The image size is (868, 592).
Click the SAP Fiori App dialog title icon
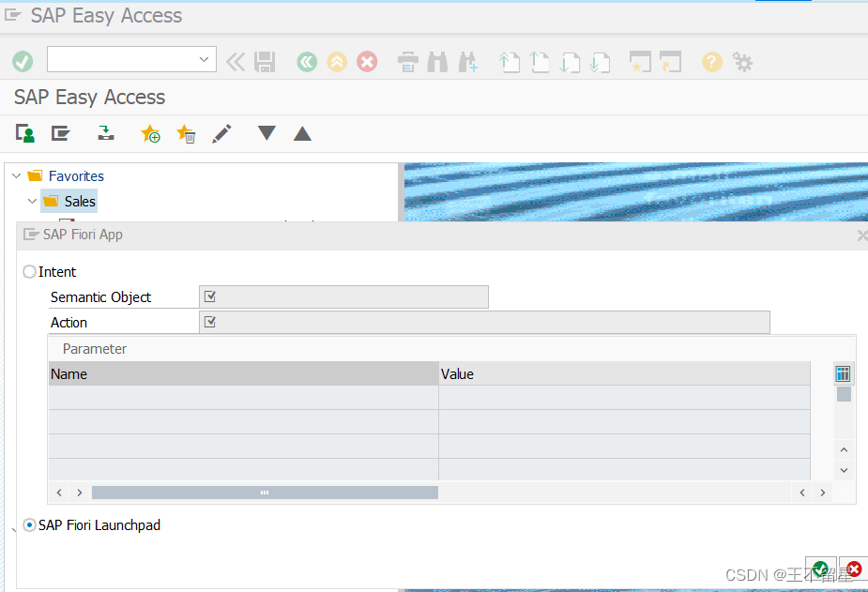(31, 235)
